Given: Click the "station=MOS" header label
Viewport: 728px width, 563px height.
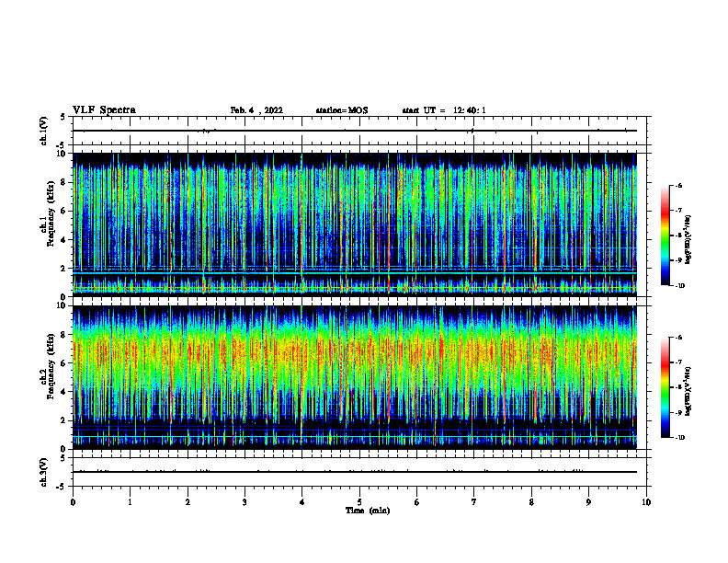Looking at the screenshot, I should [342, 110].
